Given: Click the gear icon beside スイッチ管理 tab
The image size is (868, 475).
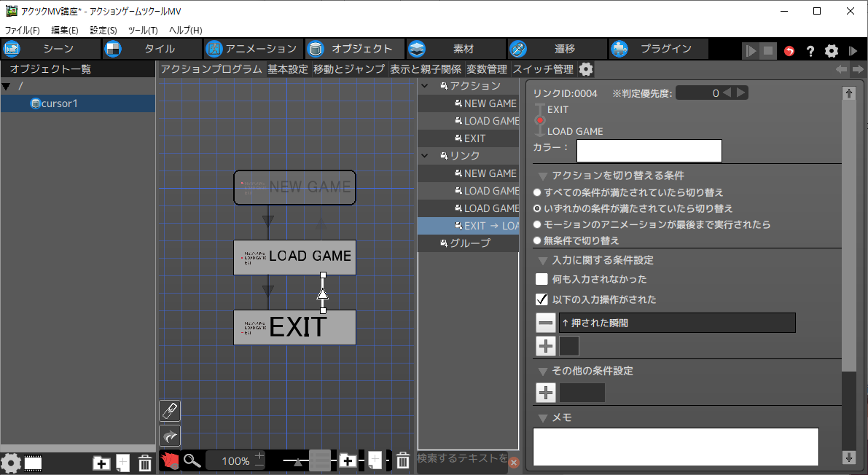Looking at the screenshot, I should tap(586, 69).
